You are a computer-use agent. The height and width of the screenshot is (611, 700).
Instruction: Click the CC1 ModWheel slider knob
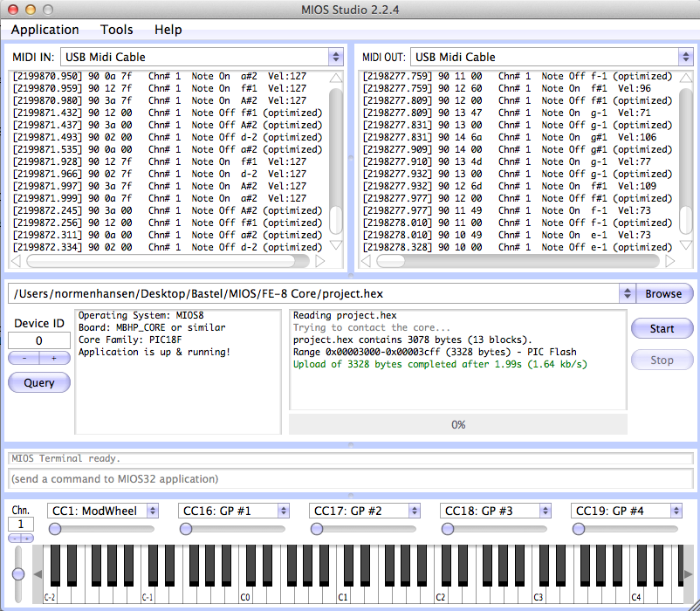[55, 529]
